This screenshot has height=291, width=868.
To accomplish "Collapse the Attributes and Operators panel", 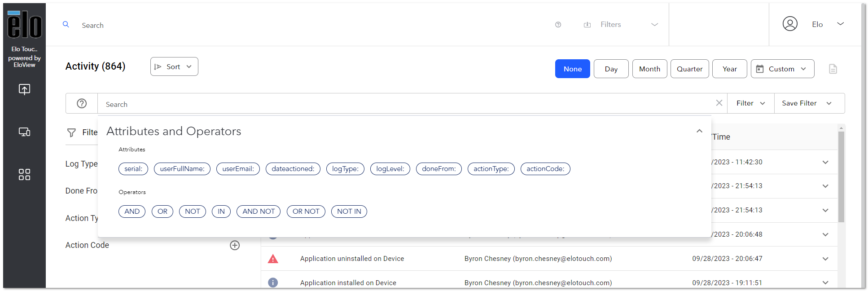I will pyautogui.click(x=699, y=131).
